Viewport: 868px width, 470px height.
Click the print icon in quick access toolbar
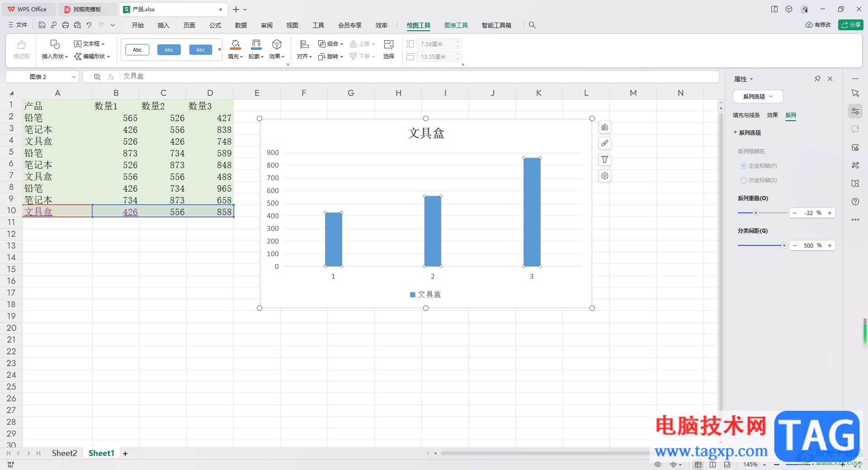tap(66, 25)
